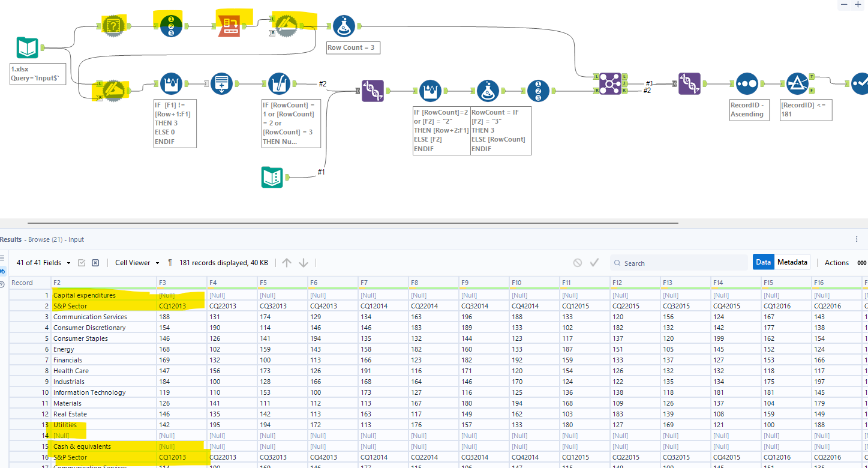Open the '41 of 41 Fields' dropdown
Image resolution: width=868 pixels, height=468 pixels.
coord(43,262)
